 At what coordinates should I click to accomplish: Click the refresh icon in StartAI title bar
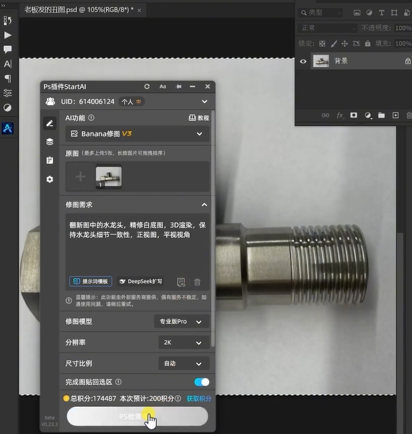pos(147,86)
